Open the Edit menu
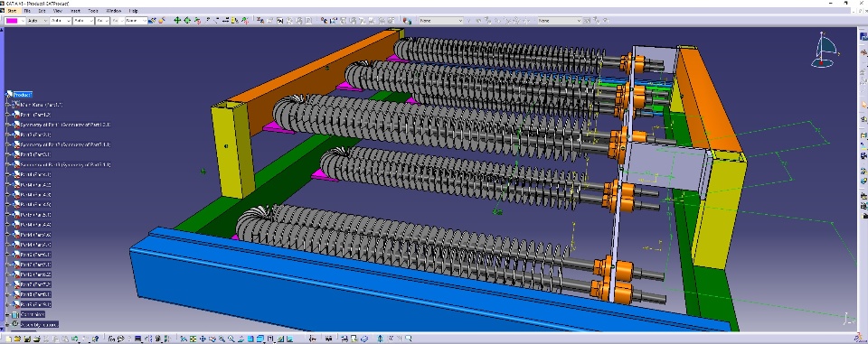The image size is (868, 344). click(42, 11)
